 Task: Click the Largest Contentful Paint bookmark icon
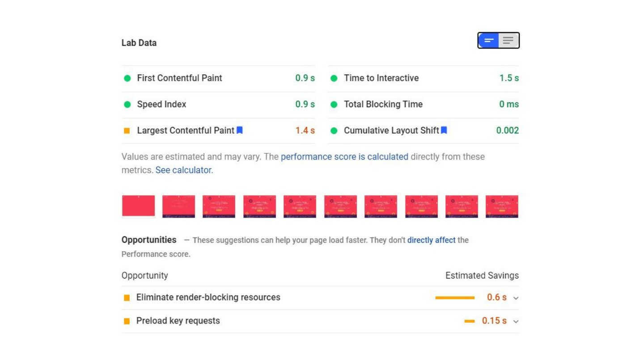pyautogui.click(x=240, y=130)
